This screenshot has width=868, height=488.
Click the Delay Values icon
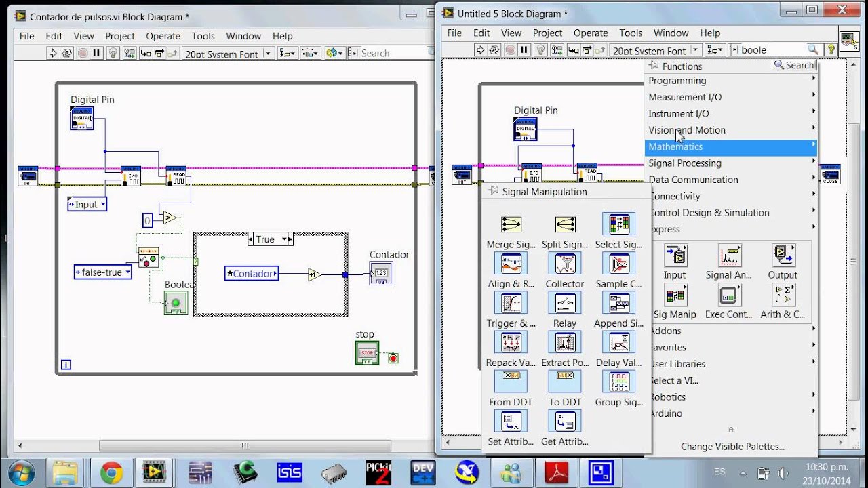point(618,342)
